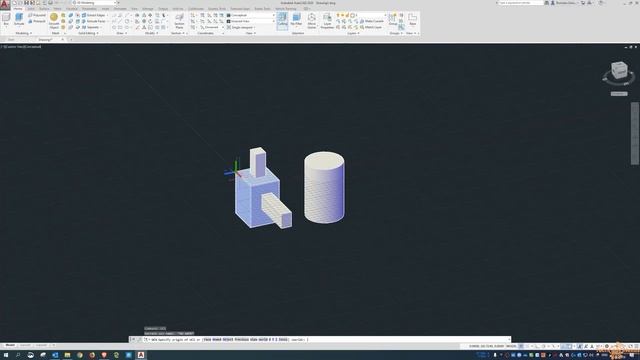Switch to the Home ribbon tab
This screenshot has height=360, width=640.
(18, 9)
